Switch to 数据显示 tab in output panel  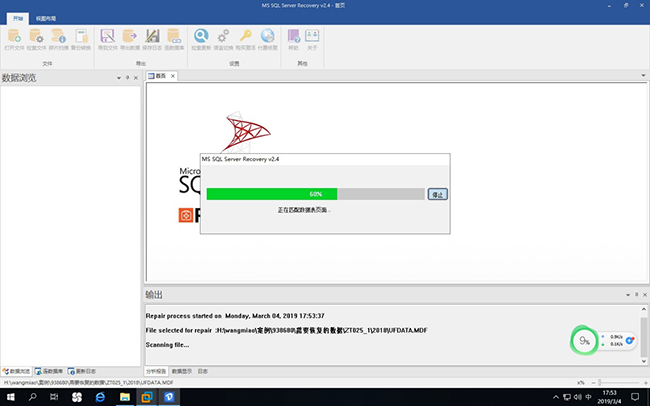click(182, 371)
